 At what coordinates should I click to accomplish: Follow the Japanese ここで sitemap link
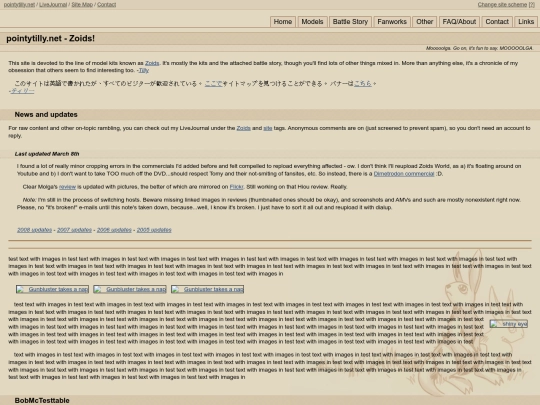(x=213, y=83)
